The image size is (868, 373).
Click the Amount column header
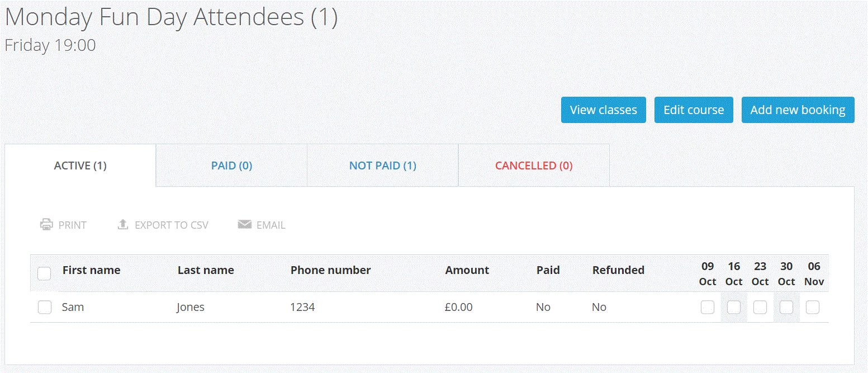click(x=467, y=270)
